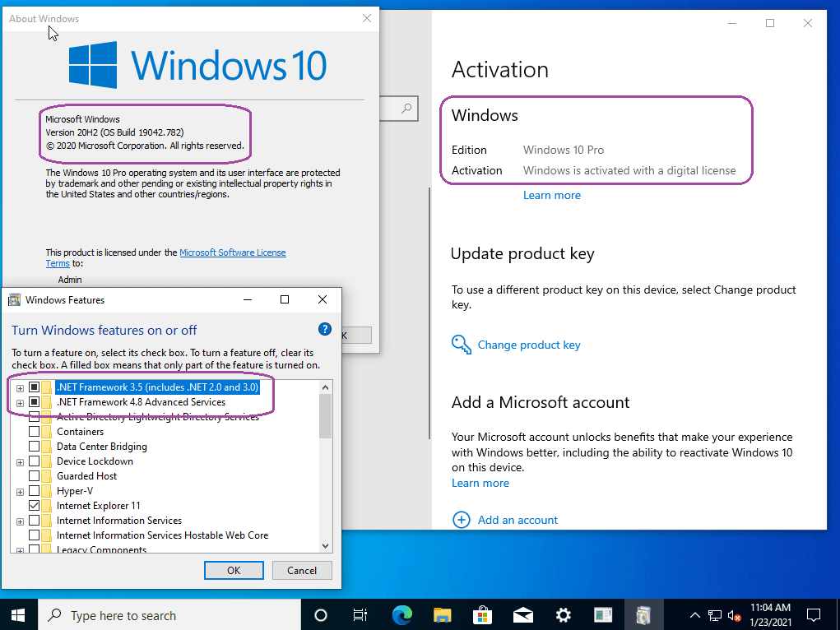Enable the Hyper-V checkbox
Image resolution: width=840 pixels, height=630 pixels.
(34, 491)
